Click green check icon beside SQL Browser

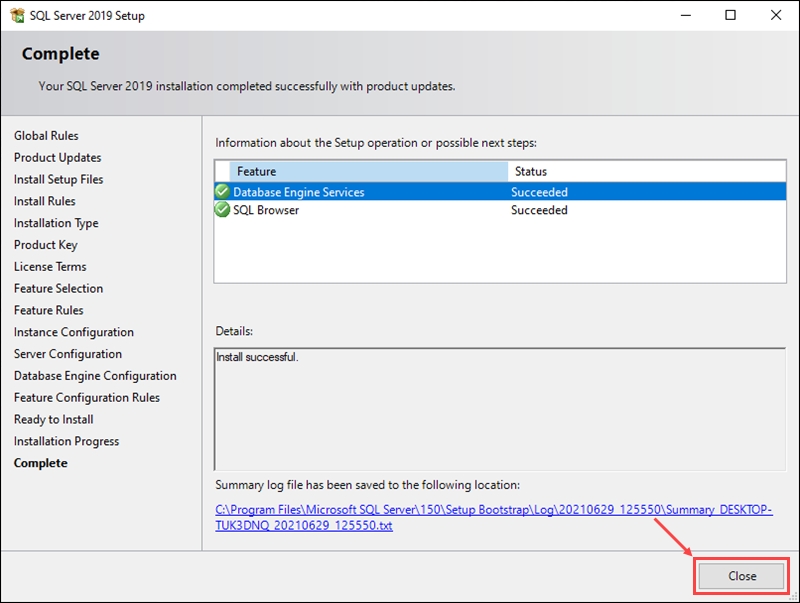tap(222, 210)
